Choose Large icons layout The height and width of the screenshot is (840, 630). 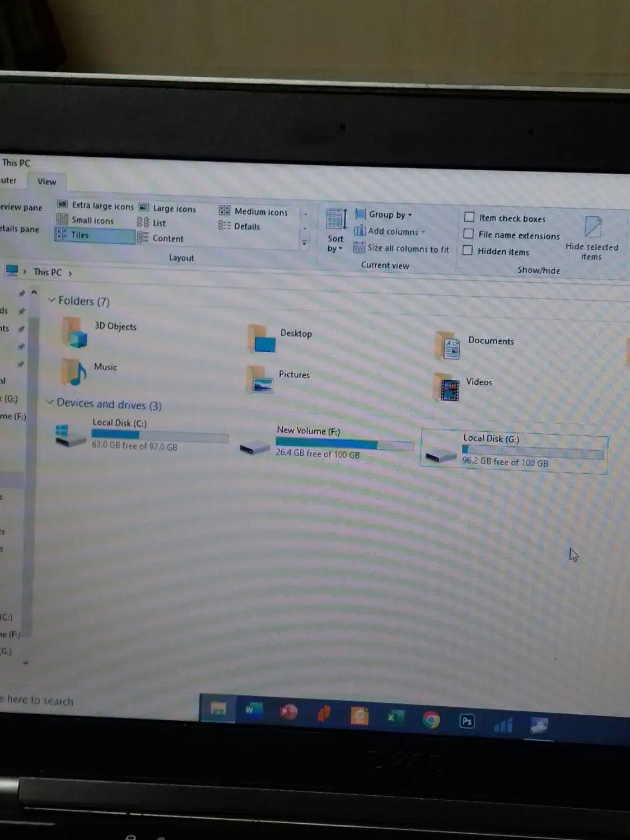point(167,208)
